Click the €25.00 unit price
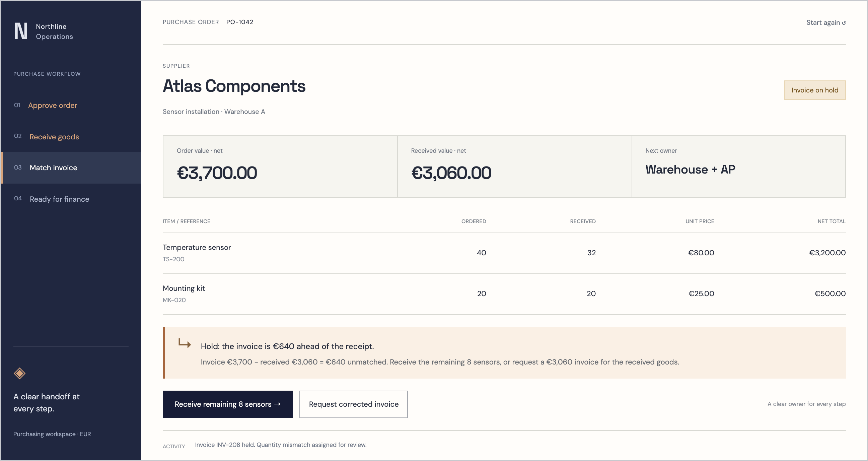Image resolution: width=868 pixels, height=461 pixels. pos(701,293)
